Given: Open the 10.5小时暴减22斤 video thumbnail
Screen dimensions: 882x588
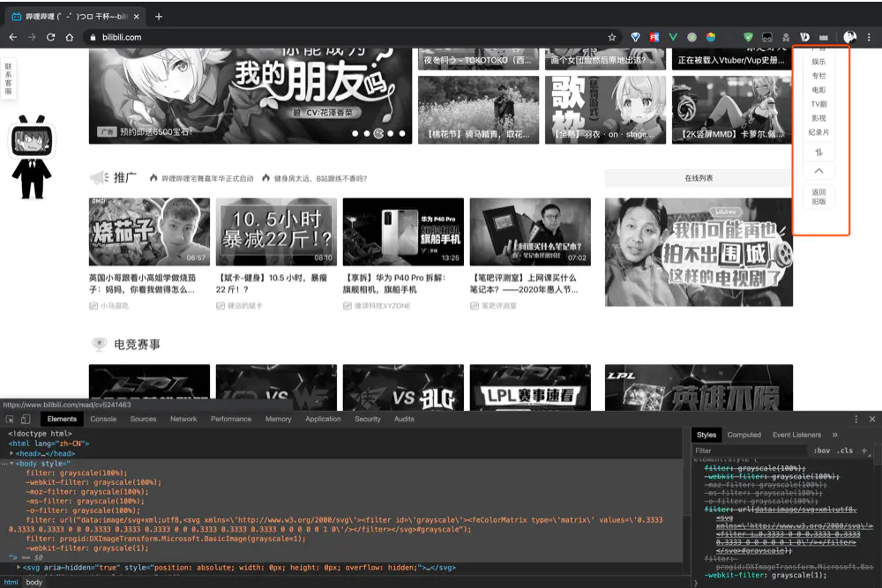Looking at the screenshot, I should click(276, 232).
